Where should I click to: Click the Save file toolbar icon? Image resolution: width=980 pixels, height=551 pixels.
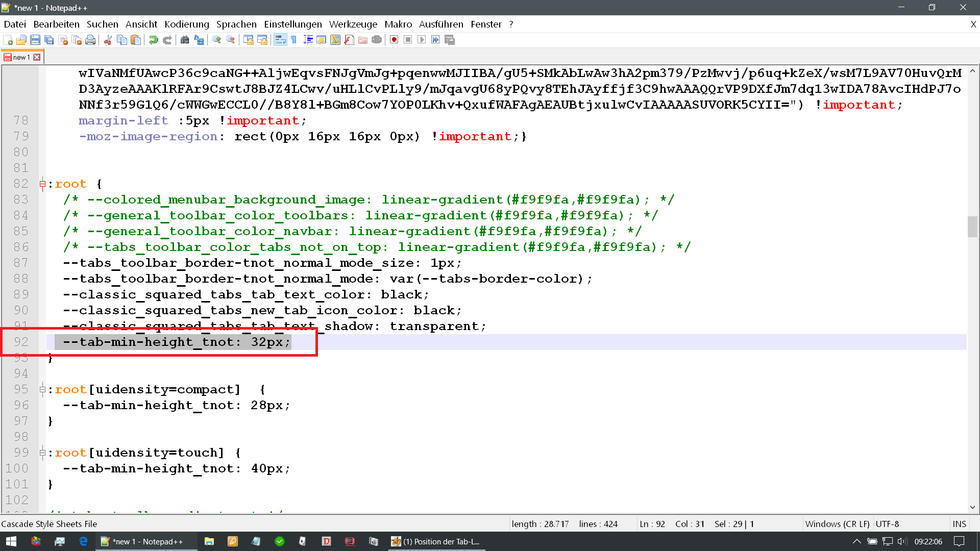(x=35, y=40)
